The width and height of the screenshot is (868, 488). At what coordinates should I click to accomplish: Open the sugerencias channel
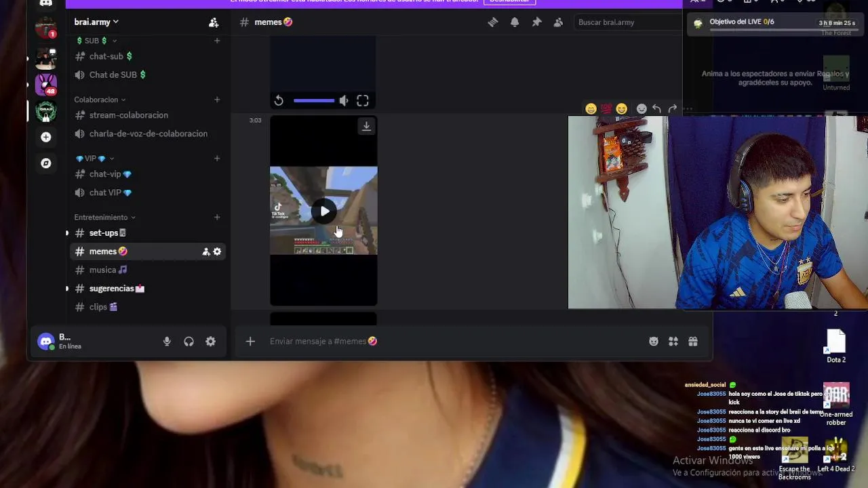pos(149,289)
